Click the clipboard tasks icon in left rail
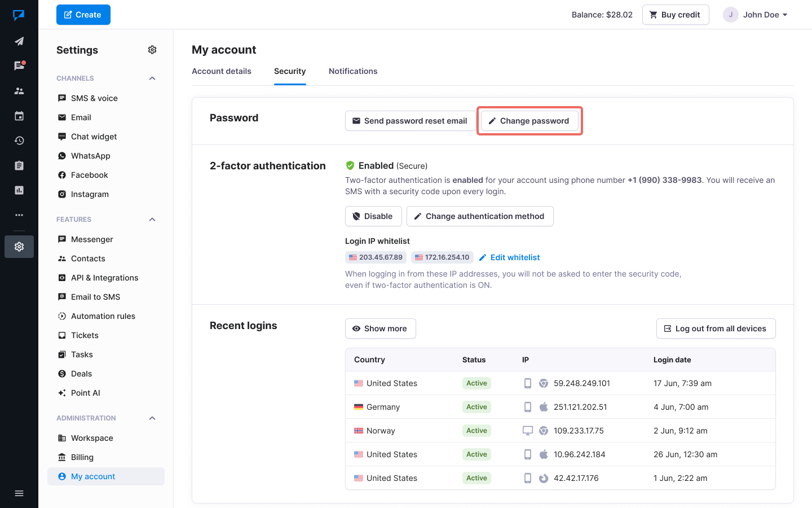This screenshot has width=812, height=508. click(x=19, y=165)
